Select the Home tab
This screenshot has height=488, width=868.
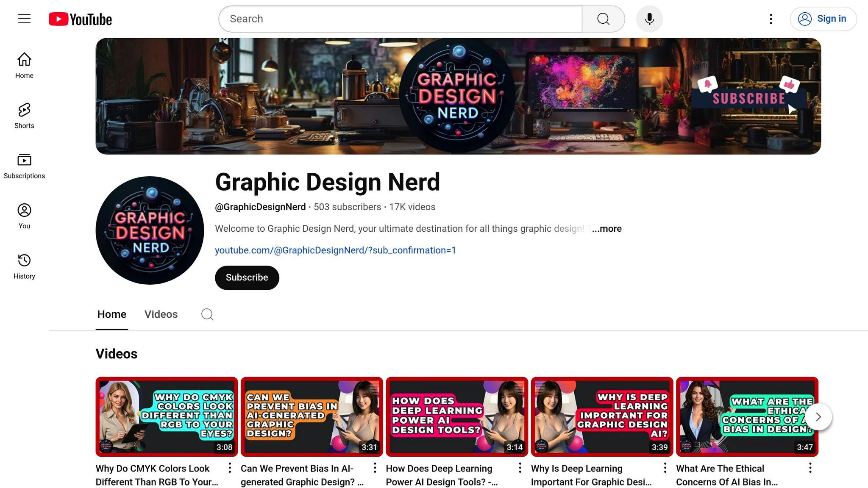tap(111, 314)
